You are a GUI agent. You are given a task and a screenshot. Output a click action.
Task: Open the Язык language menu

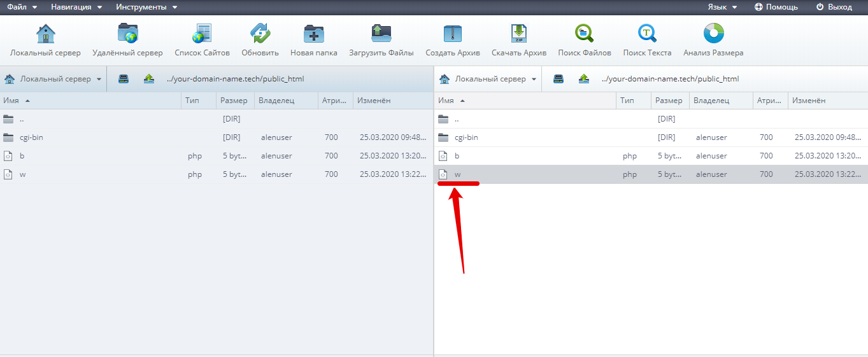[x=722, y=7]
